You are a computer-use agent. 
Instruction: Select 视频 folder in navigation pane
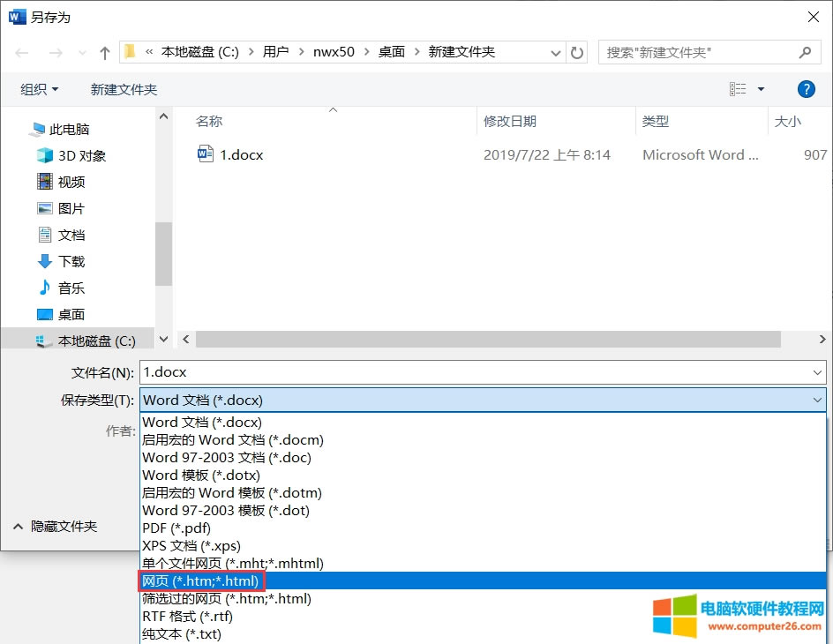click(x=61, y=182)
